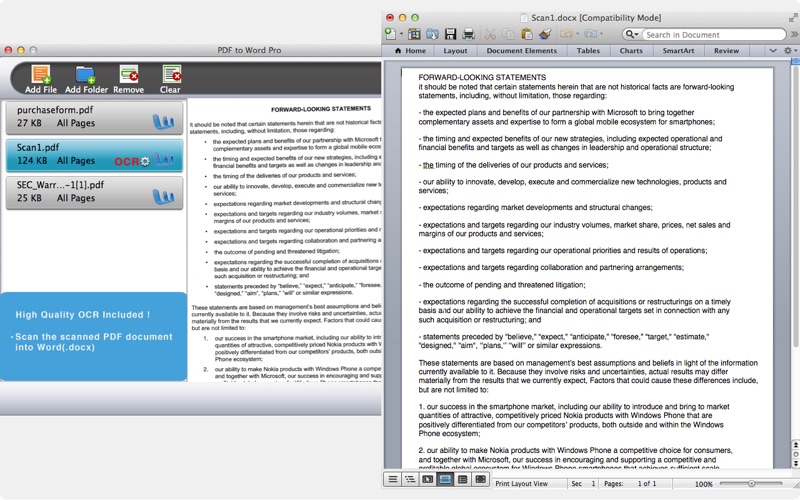800x500 pixels.
Task: Select the Scan1.pdf file row
Action: (94, 155)
